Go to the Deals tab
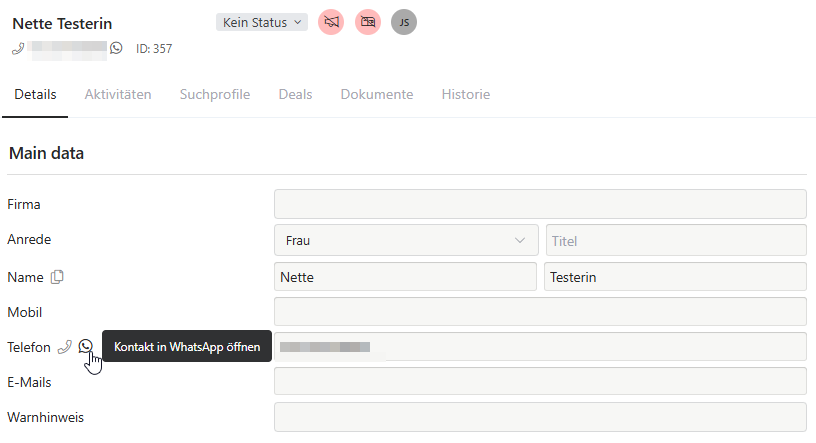Screen dimensions: 816x443 (295, 95)
